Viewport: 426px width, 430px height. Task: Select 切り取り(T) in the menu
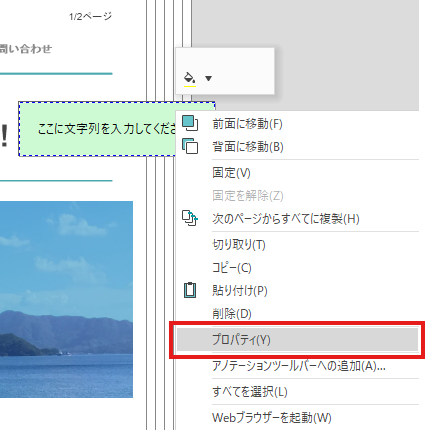[297, 245]
